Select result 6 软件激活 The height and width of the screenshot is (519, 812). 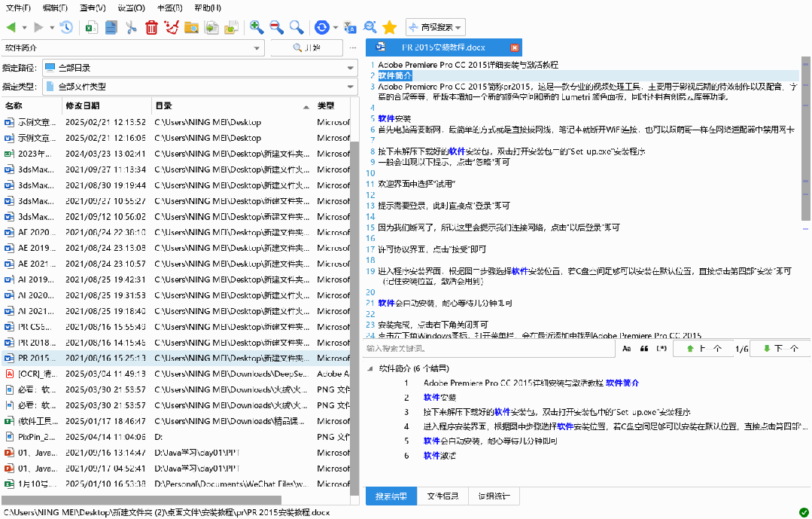(x=439, y=456)
